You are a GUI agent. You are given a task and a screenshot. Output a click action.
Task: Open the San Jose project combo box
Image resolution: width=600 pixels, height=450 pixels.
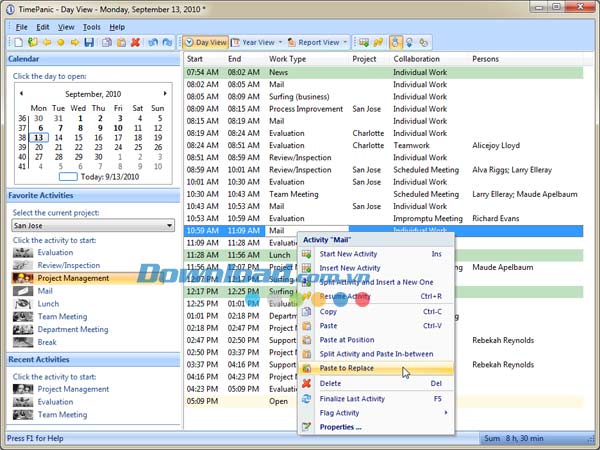pyautogui.click(x=93, y=226)
